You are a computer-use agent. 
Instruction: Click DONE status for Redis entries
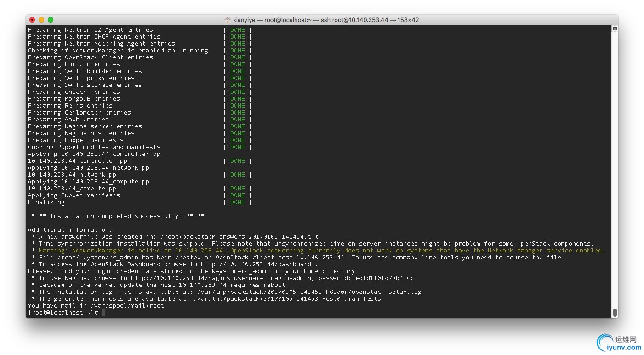(x=238, y=106)
